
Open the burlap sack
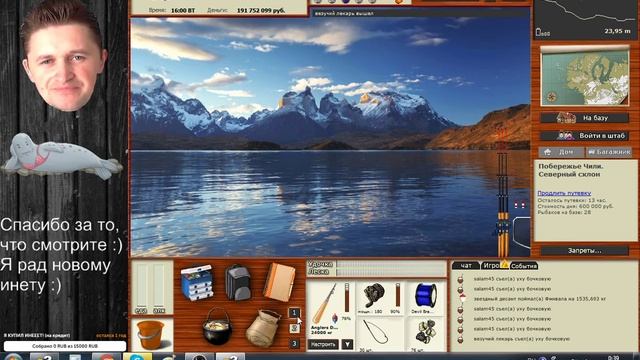point(263,329)
